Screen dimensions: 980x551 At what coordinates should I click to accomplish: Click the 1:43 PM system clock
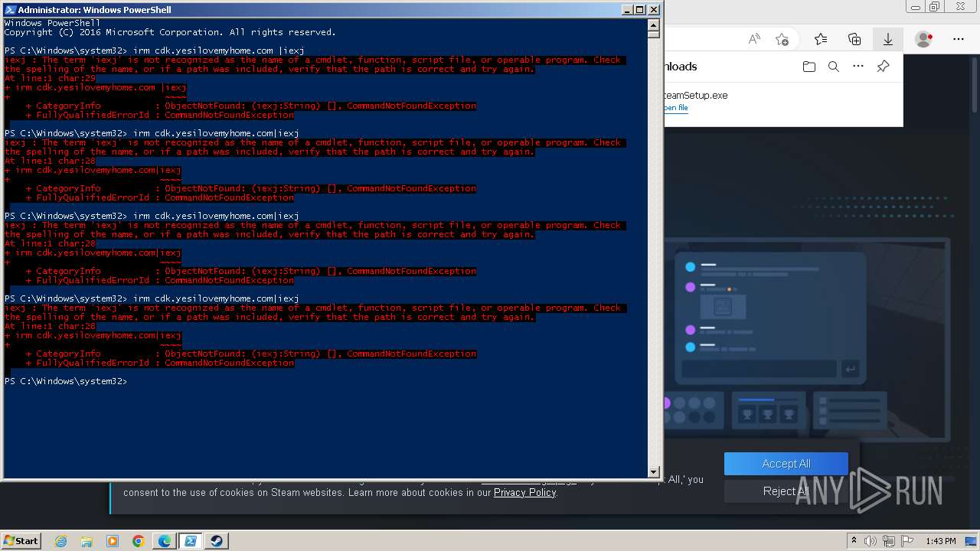[x=940, y=541]
